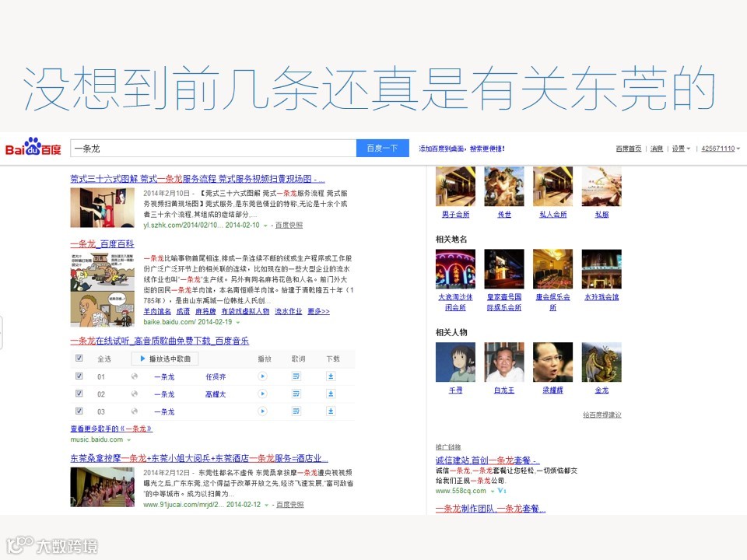Viewport: 747px width, 560px height.
Task: Expand arrow next to baike.baidu.com URL
Action: 238,322
